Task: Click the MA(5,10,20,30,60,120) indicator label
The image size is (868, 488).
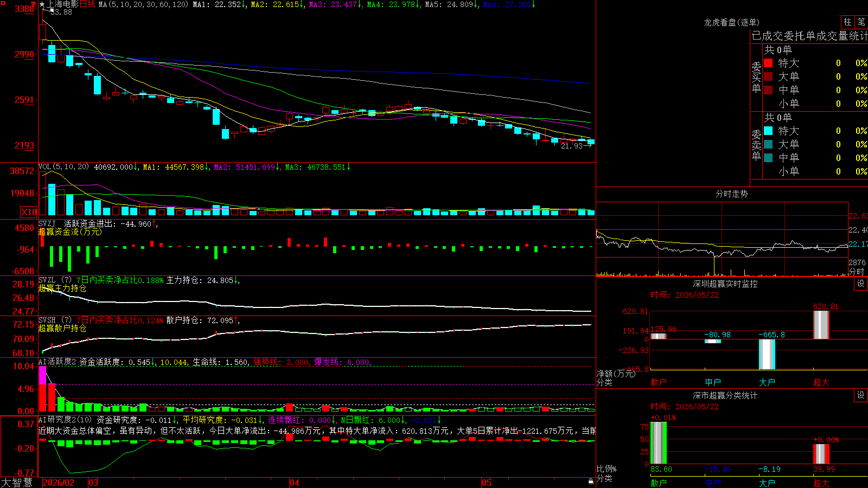Action: (143, 4)
